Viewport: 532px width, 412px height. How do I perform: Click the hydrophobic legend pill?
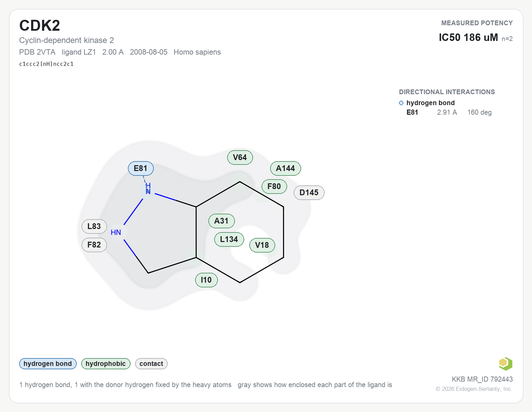pos(106,364)
